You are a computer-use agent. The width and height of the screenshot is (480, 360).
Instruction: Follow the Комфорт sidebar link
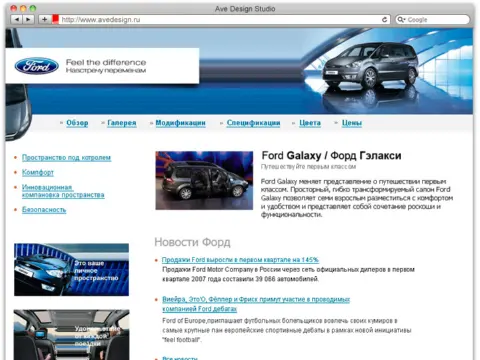(38, 172)
